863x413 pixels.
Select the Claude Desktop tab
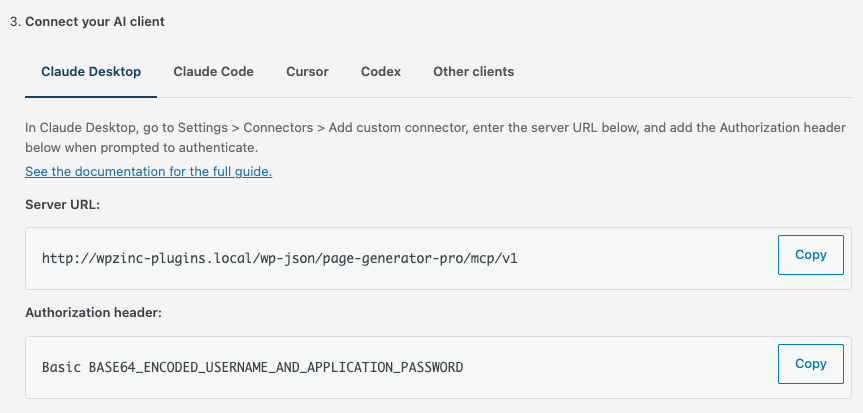(91, 72)
